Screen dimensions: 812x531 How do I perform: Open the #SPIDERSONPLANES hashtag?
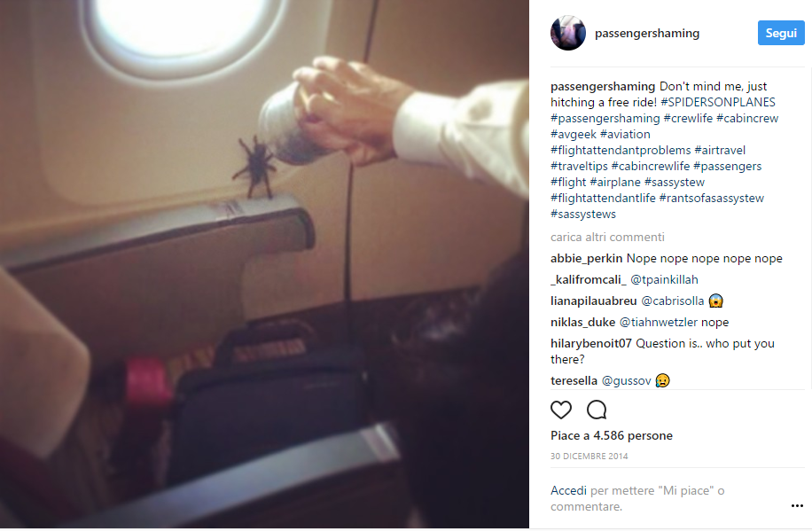coord(718,102)
